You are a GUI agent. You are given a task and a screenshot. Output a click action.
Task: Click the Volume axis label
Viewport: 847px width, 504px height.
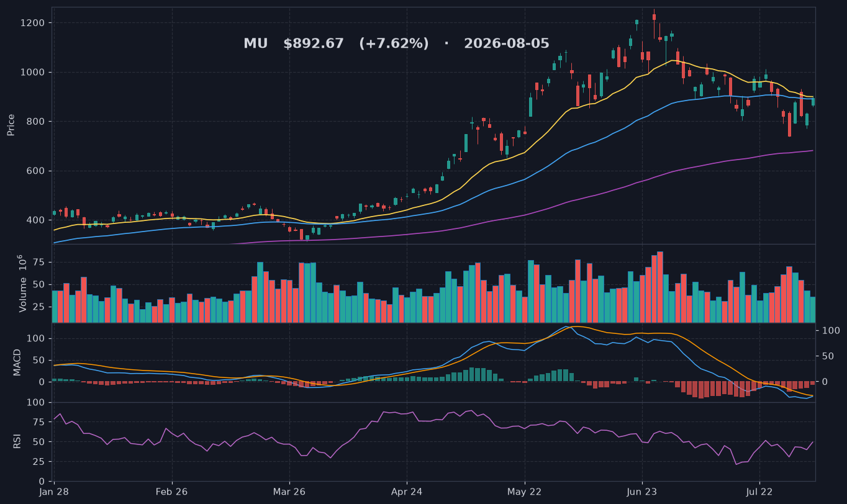(23, 283)
